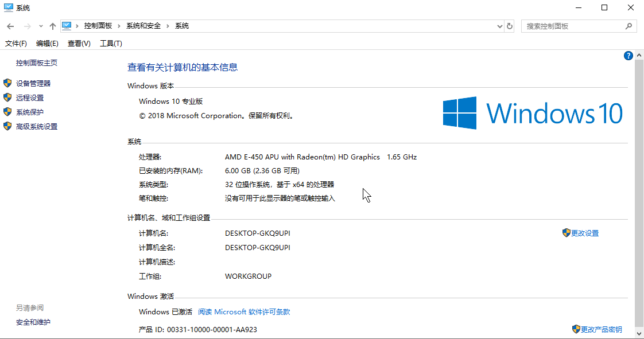The image size is (644, 339).
Task: Select the computer name DESKTOP-GKQ9UPI next to 计算机名
Action: 258,233
